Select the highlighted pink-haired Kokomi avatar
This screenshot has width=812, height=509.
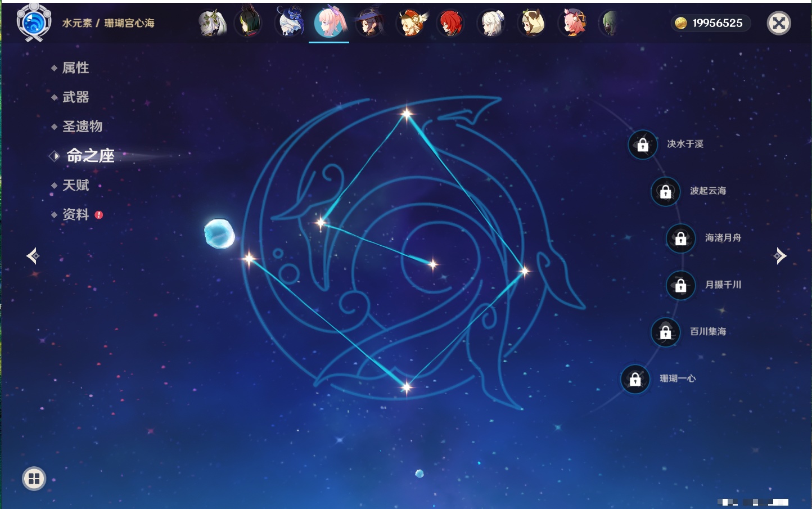click(330, 22)
